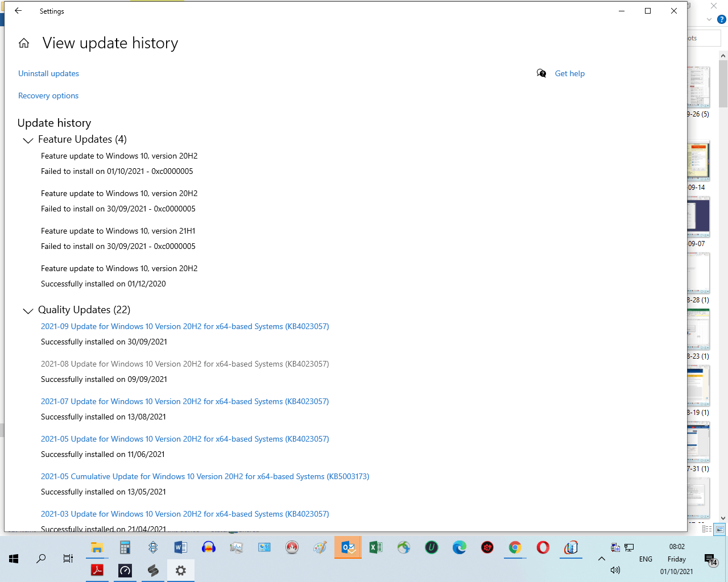Select the 09-14 thumbnail in background window
Viewport: 728px width, 582px height.
coord(698,161)
